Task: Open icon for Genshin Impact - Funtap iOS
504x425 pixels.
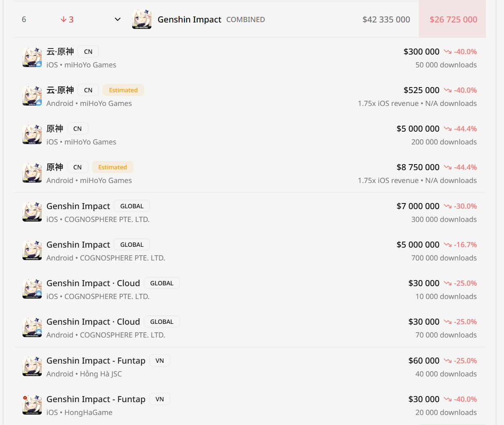Action: click(32, 405)
